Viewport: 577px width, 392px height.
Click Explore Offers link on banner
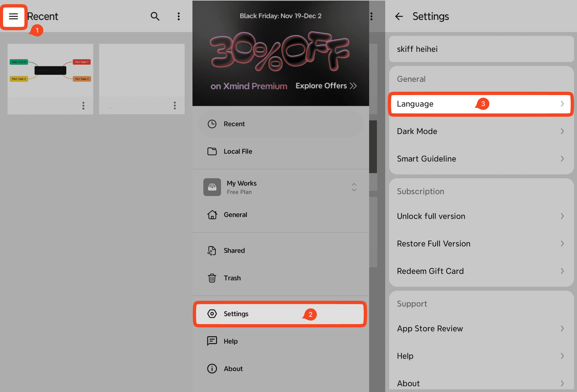point(326,86)
